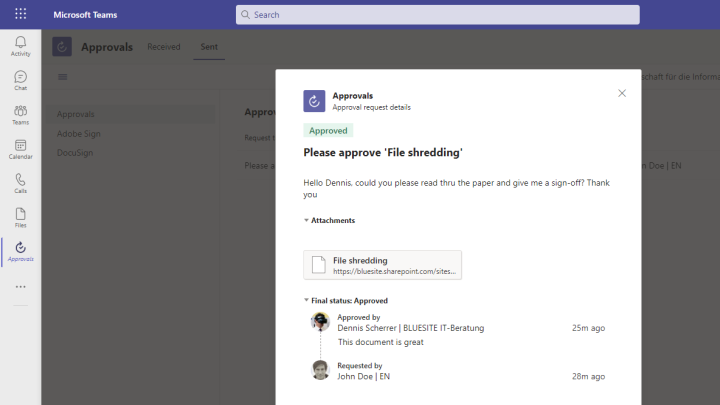Click the 'Hello Dennis' request message text
The image size is (720, 405).
456,188
